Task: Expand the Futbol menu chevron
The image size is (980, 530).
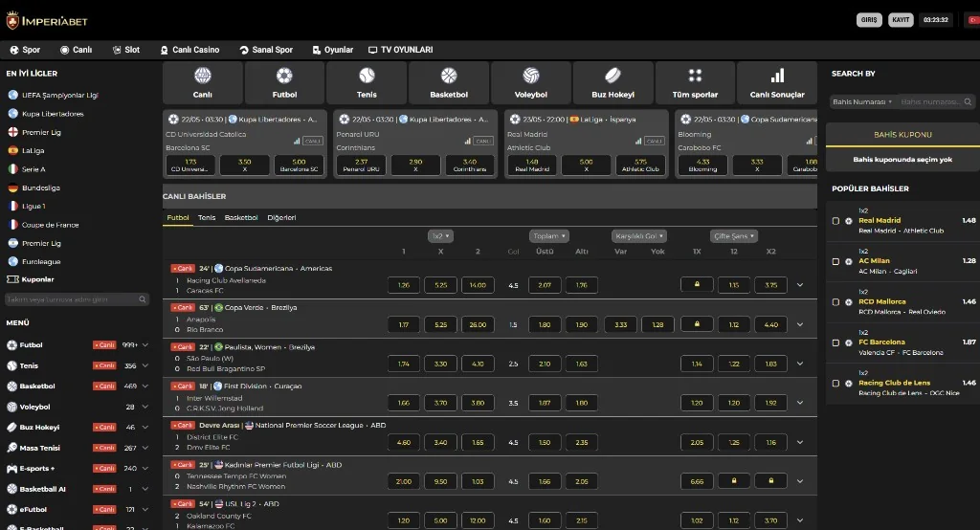Action: pyautogui.click(x=145, y=345)
